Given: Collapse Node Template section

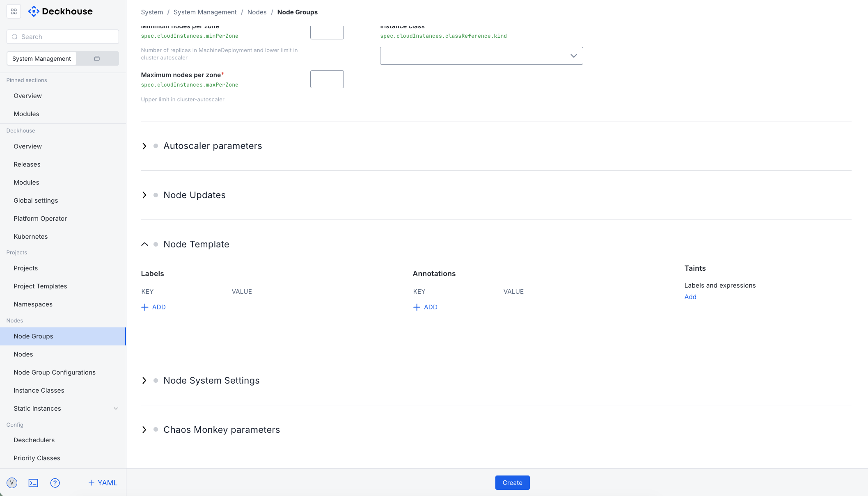Looking at the screenshot, I should pos(144,245).
